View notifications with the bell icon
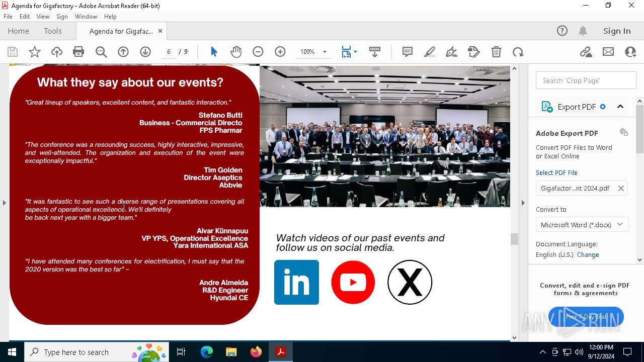This screenshot has height=362, width=644. coord(583,31)
